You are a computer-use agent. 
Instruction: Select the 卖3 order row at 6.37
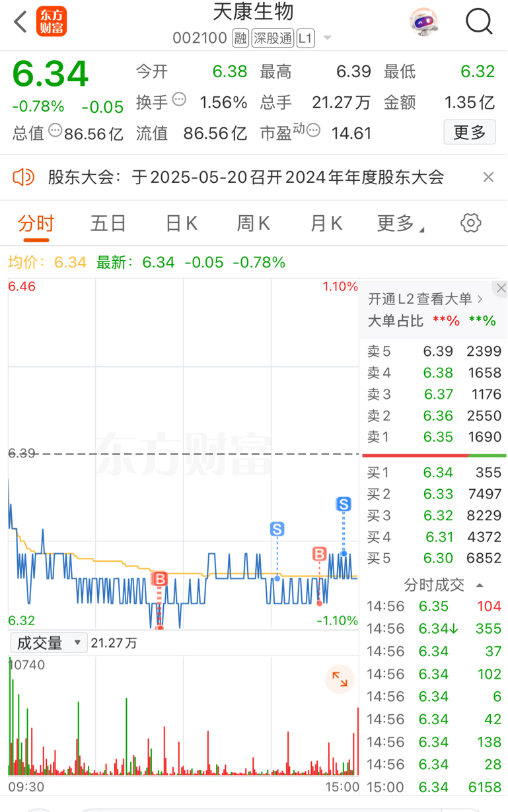click(434, 394)
